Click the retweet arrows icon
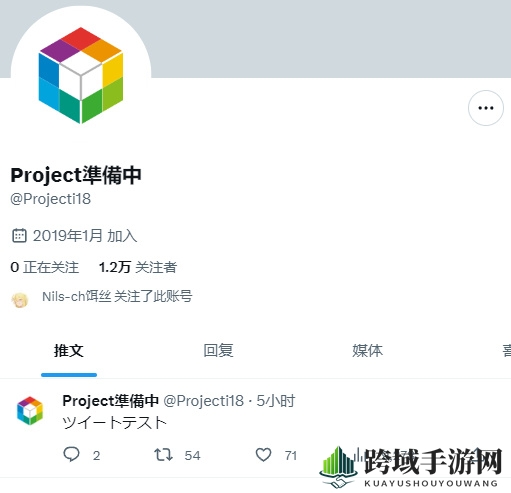 (163, 455)
